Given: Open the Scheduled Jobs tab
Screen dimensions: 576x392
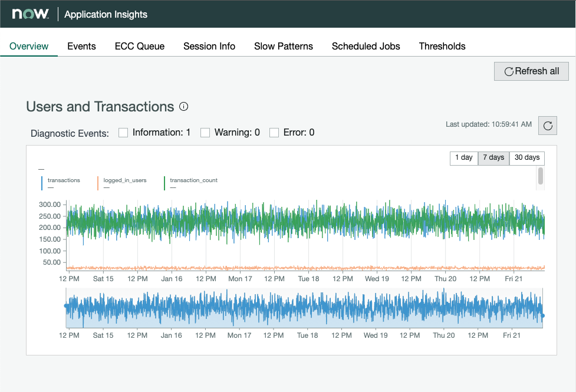Looking at the screenshot, I should click(366, 47).
